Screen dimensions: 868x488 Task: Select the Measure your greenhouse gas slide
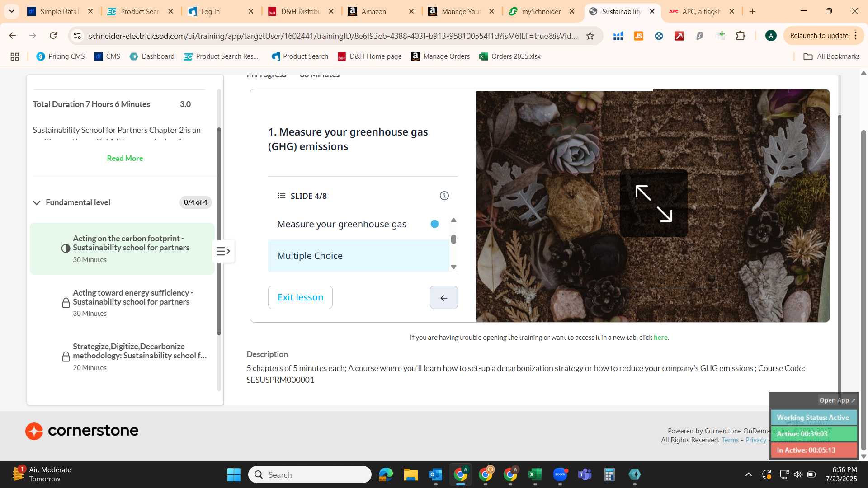pyautogui.click(x=358, y=224)
